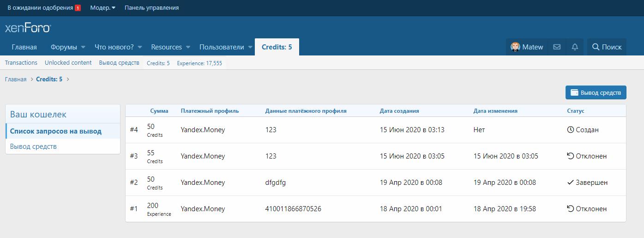Expand the Форумы dropdown arrow

[x=83, y=47]
